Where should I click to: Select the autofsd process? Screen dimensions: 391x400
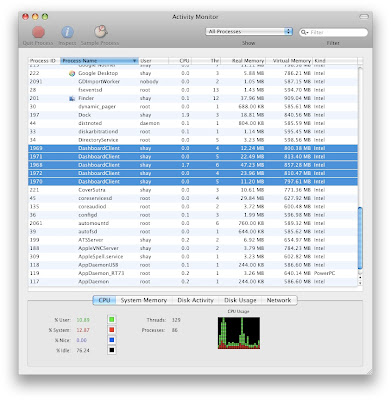coord(193,232)
